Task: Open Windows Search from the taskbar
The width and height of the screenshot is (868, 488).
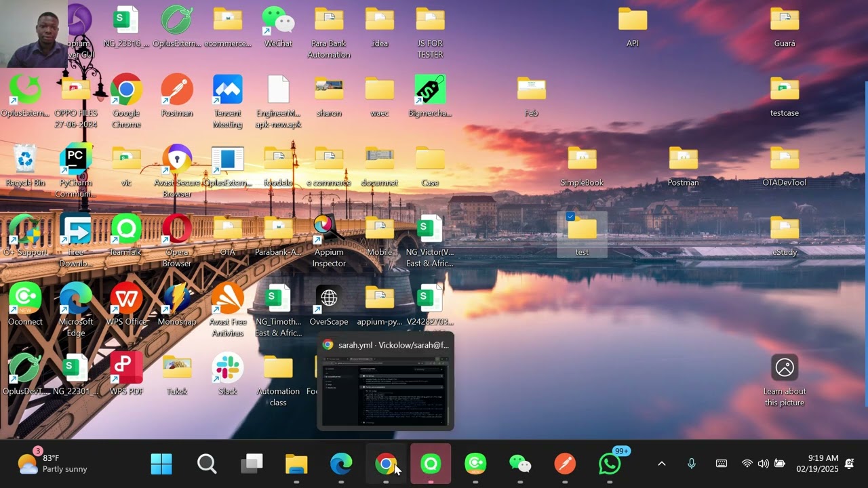Action: point(207,464)
